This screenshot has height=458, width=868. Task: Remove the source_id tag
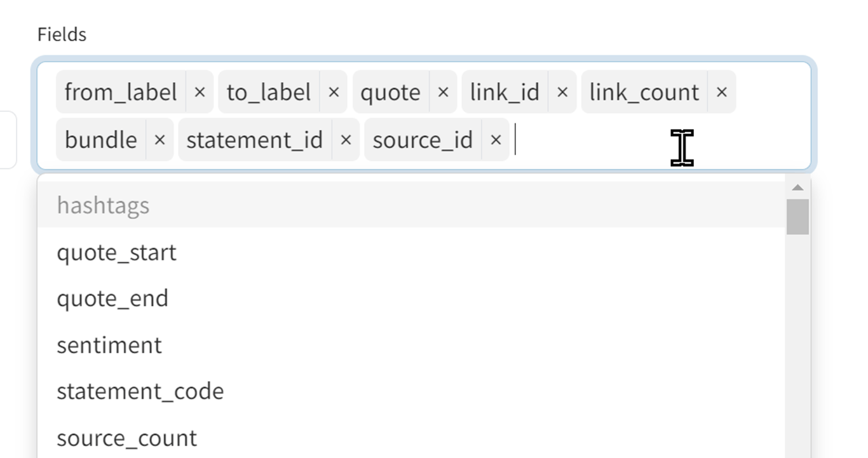(496, 140)
